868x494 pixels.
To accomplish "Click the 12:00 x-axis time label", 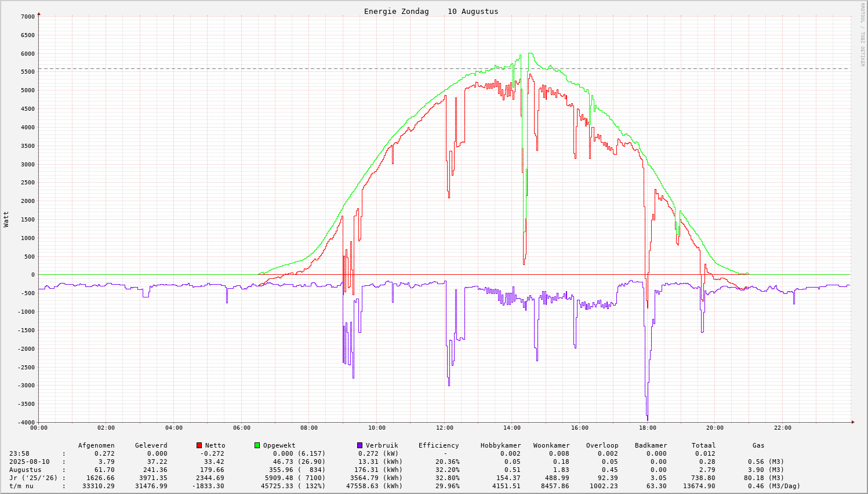I will point(444,428).
